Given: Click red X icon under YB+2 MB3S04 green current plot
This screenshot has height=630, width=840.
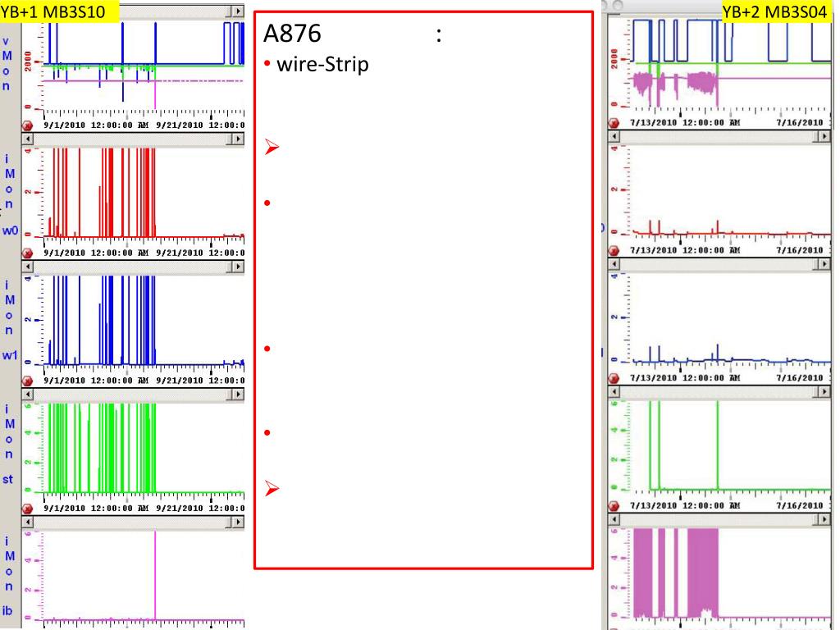Looking at the screenshot, I should pyautogui.click(x=614, y=505).
